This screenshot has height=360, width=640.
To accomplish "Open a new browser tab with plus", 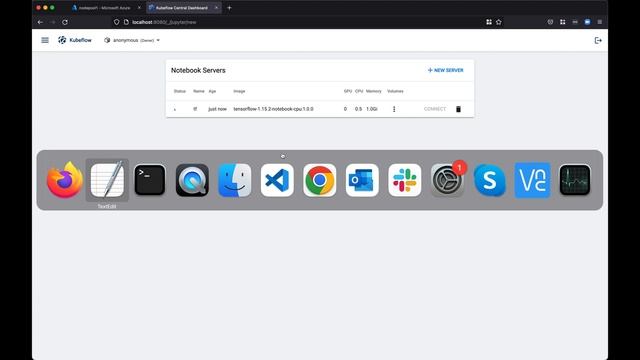I will tap(229, 8).
